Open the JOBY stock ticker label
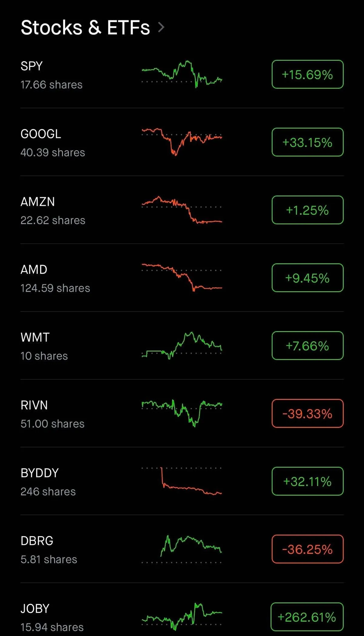This screenshot has height=636, width=364. click(x=35, y=609)
